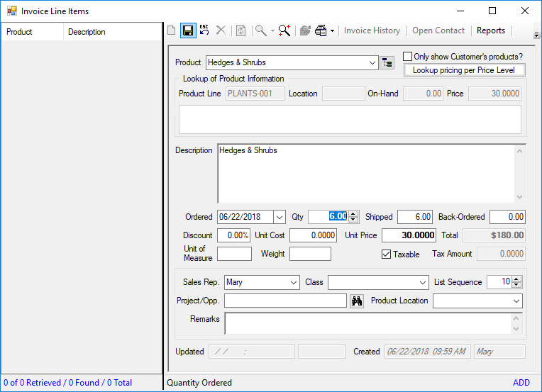Click the Unit Price field
Image resolution: width=542 pixels, height=392 pixels.
click(x=409, y=235)
